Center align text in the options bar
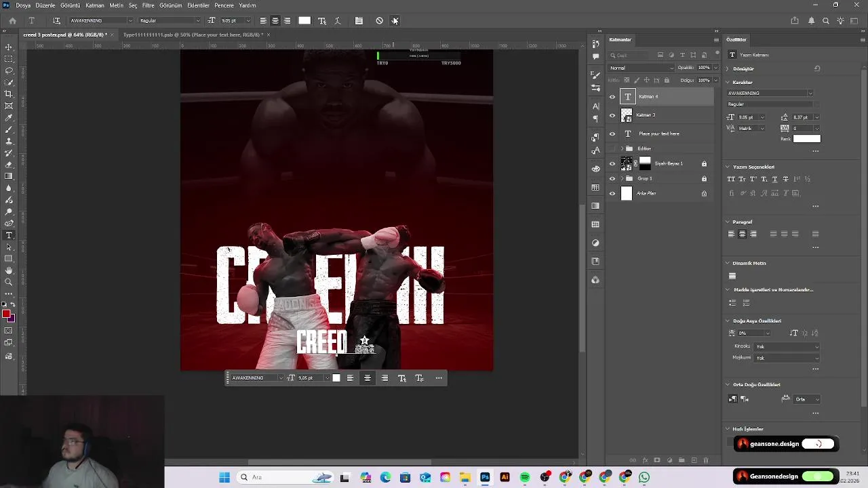Screen dimensions: 868x488 click(275, 20)
